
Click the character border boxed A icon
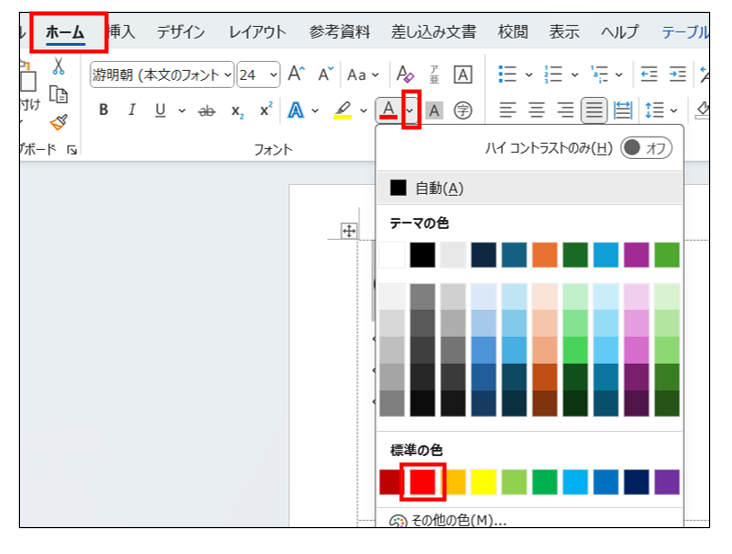tap(463, 74)
